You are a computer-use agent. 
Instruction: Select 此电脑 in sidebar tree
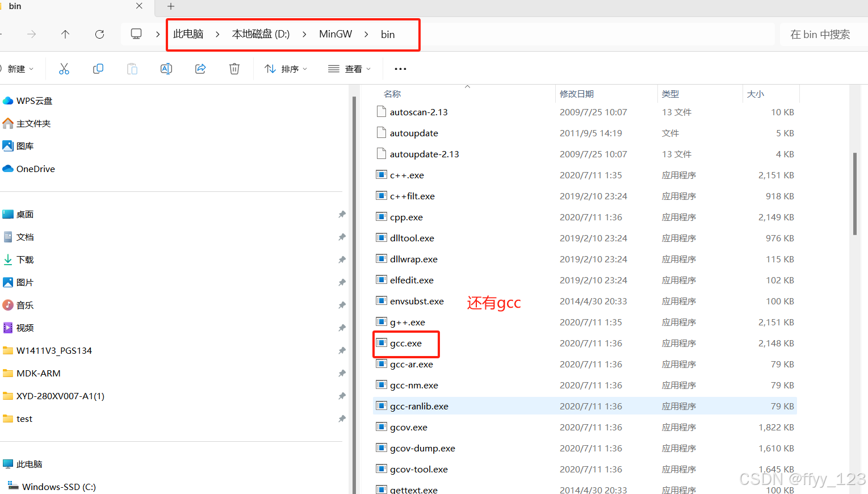pyautogui.click(x=23, y=464)
